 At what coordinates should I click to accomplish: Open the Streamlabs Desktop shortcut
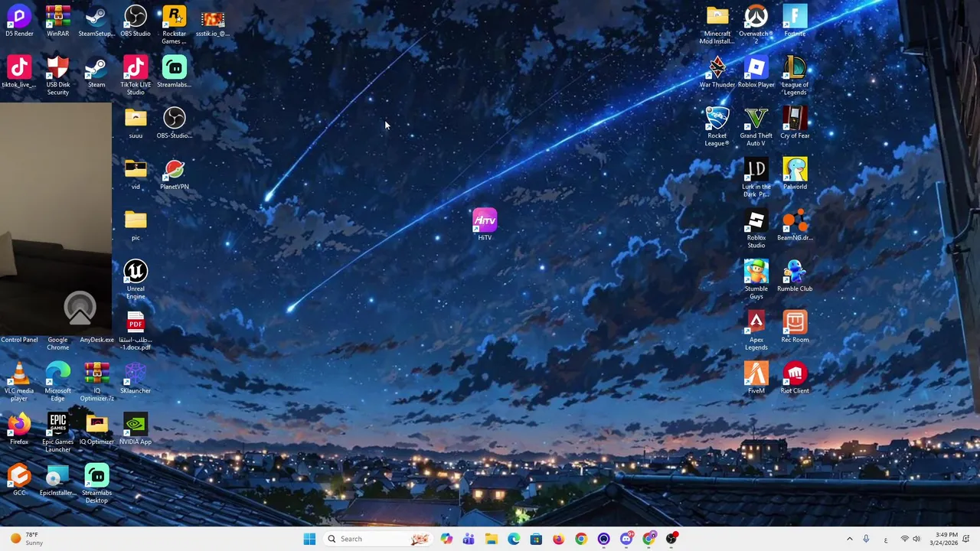pos(96,484)
